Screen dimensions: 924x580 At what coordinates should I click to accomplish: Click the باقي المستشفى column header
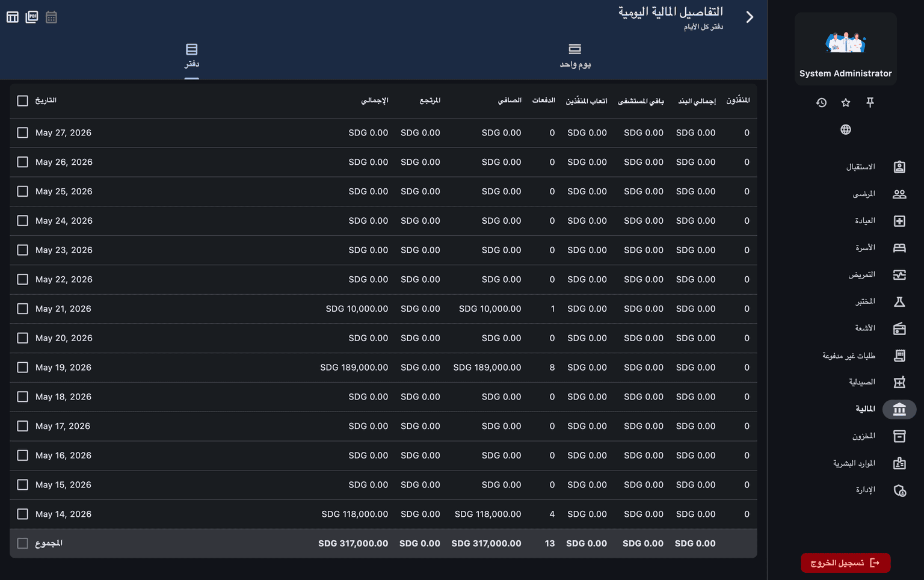[641, 101]
